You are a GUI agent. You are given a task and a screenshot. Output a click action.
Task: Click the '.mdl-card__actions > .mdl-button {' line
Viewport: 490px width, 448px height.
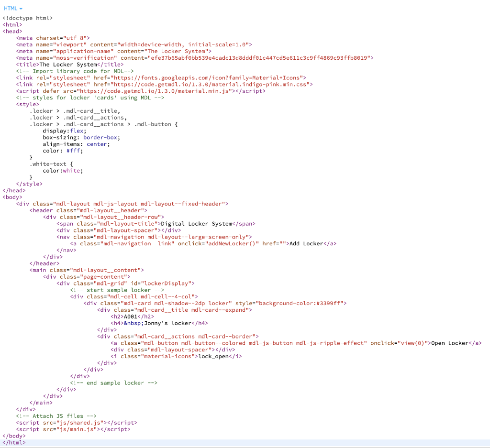click(x=103, y=124)
